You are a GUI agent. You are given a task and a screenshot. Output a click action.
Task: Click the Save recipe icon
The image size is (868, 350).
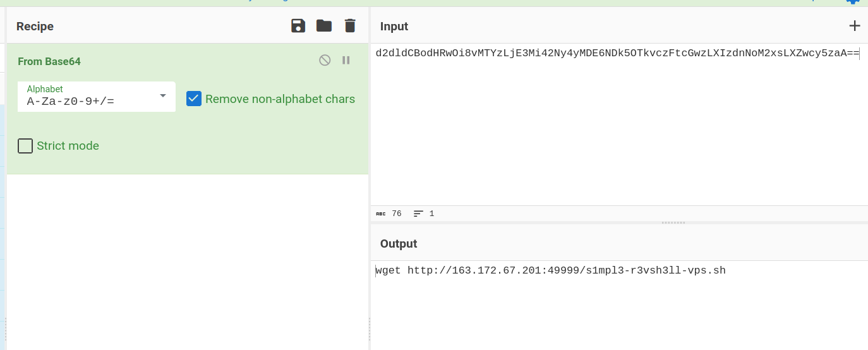298,26
